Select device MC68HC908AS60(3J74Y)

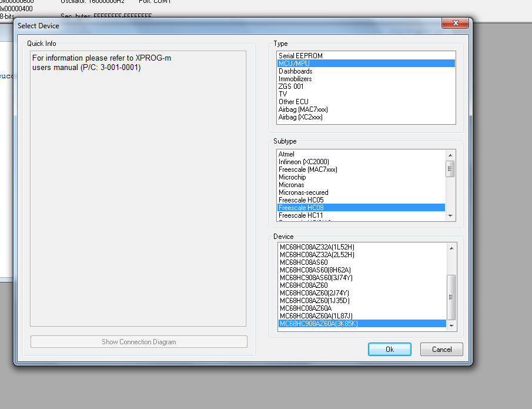click(362, 278)
